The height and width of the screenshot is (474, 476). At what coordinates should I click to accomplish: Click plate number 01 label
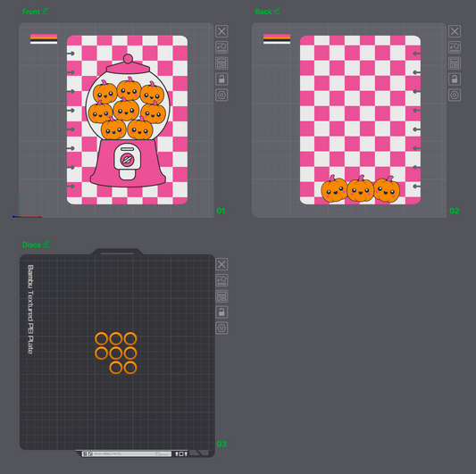(x=221, y=211)
